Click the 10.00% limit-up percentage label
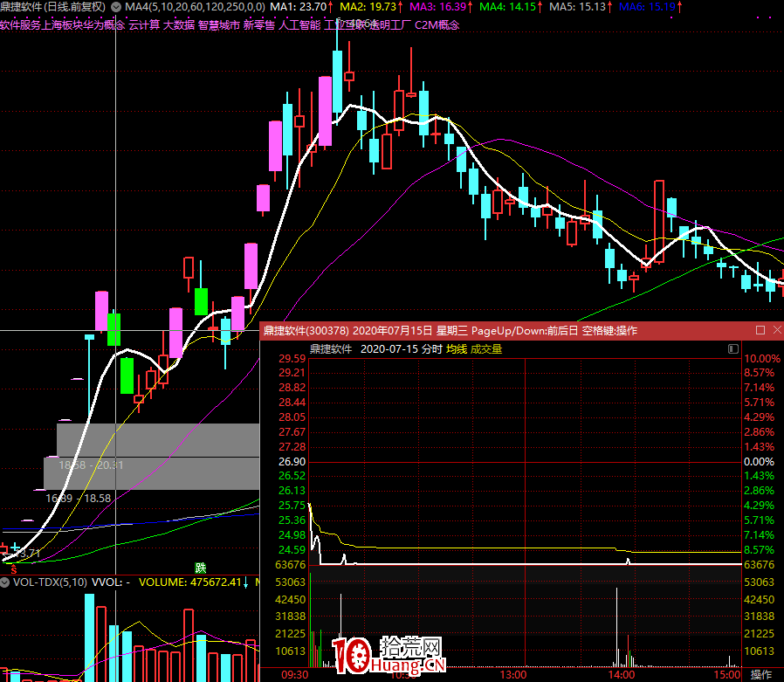The image size is (784, 682). [762, 359]
